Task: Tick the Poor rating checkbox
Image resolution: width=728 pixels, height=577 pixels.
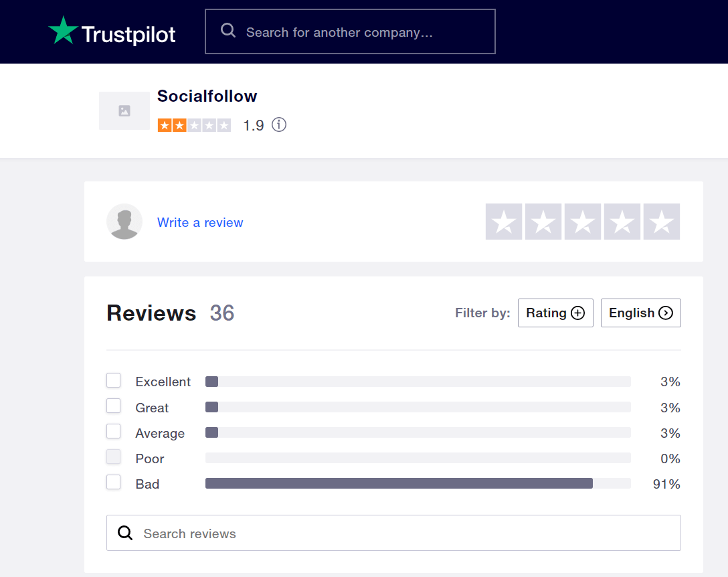Action: click(x=113, y=457)
